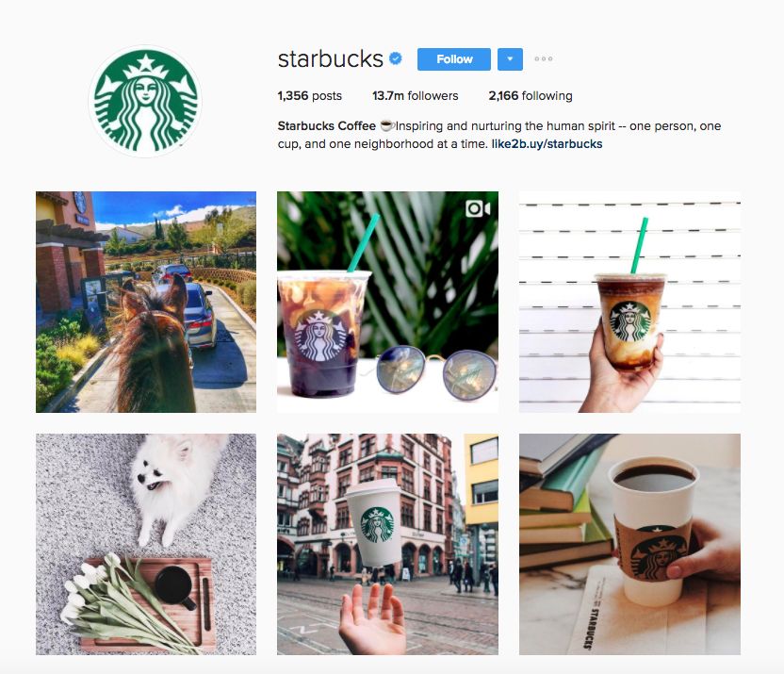Click the Starbucks logo on floating white cup
Image resolution: width=784 pixels, height=674 pixels.
click(x=378, y=525)
